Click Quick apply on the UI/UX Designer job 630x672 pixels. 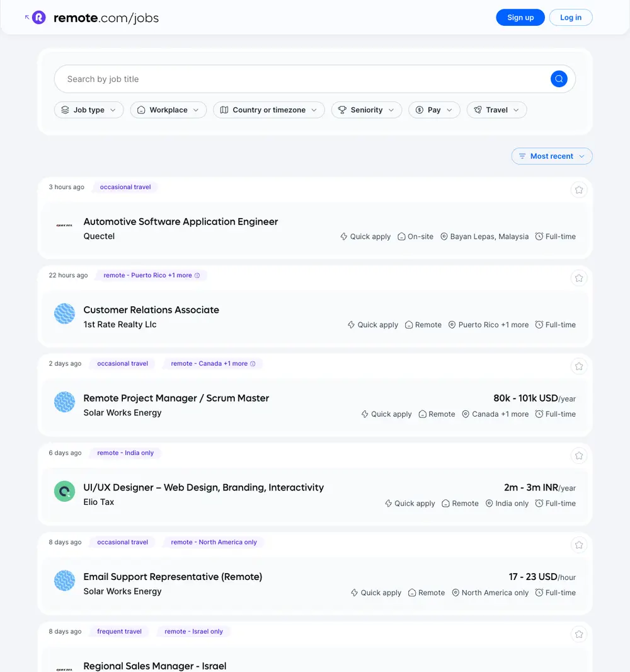click(409, 503)
